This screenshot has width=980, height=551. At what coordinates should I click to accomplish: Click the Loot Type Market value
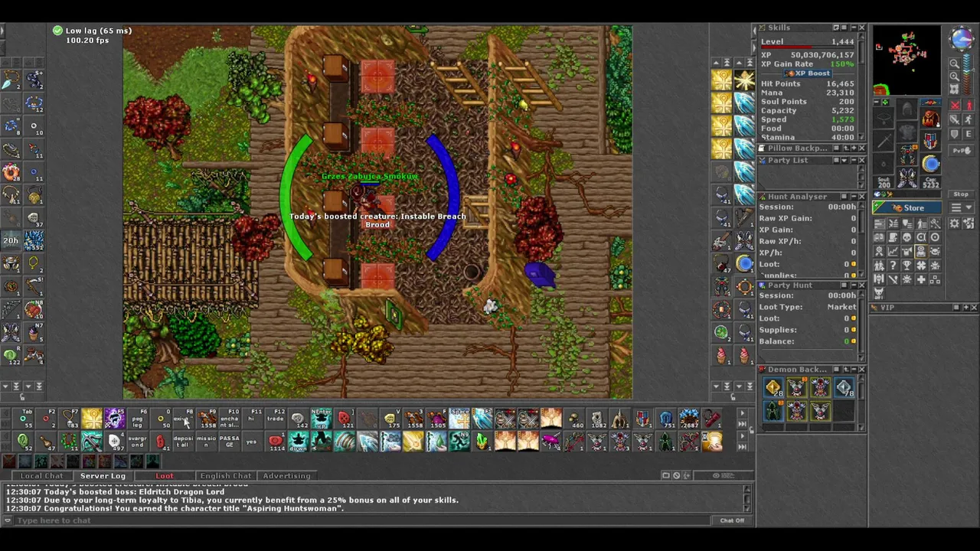[841, 307]
